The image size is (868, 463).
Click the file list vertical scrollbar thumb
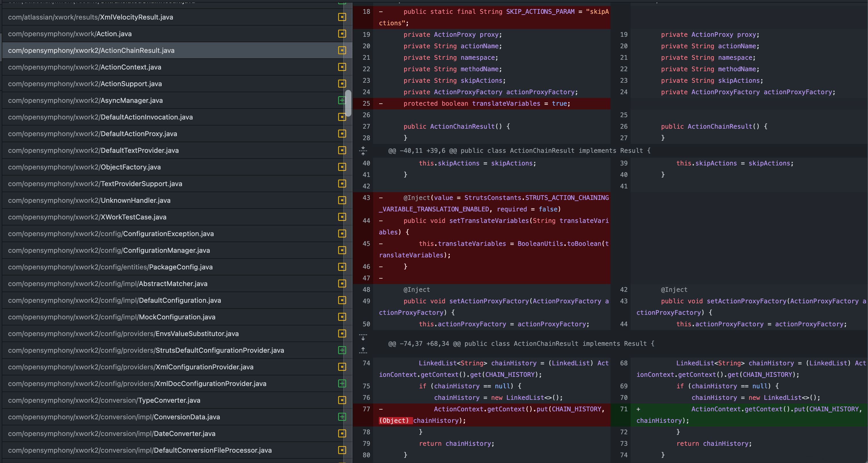click(x=348, y=103)
